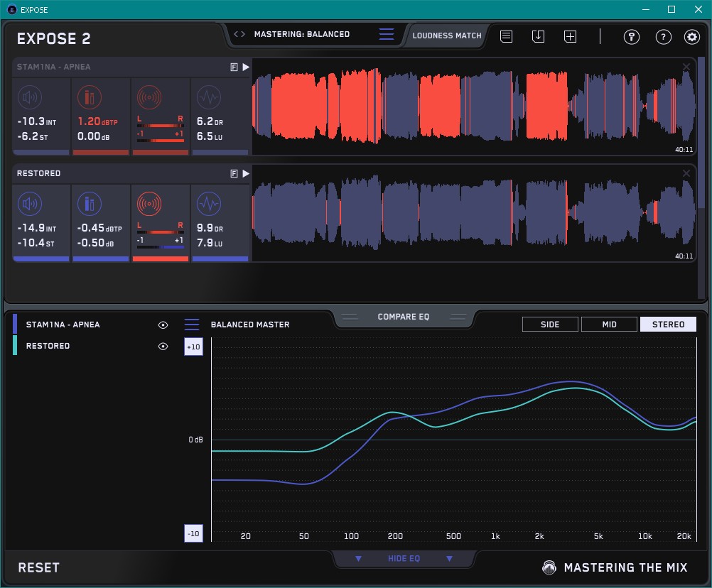Toggle visibility of STAM1NA - APNEA EQ curve
Image resolution: width=712 pixels, height=588 pixels.
click(x=163, y=325)
